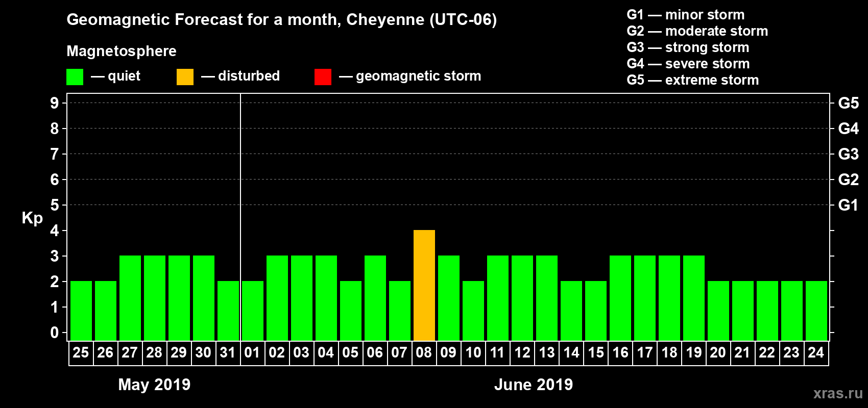
Task: Click the 'G4 — severe storm' legend line
Action: point(688,64)
